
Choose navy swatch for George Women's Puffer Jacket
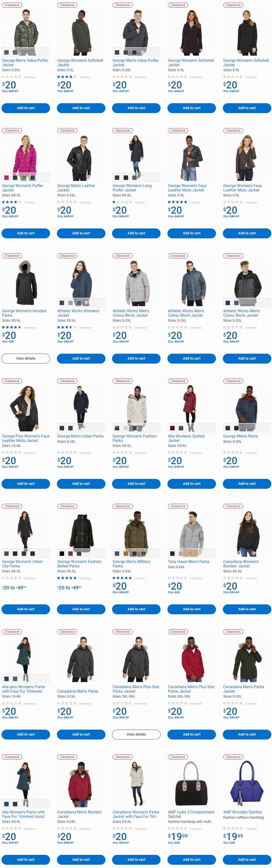click(x=33, y=177)
